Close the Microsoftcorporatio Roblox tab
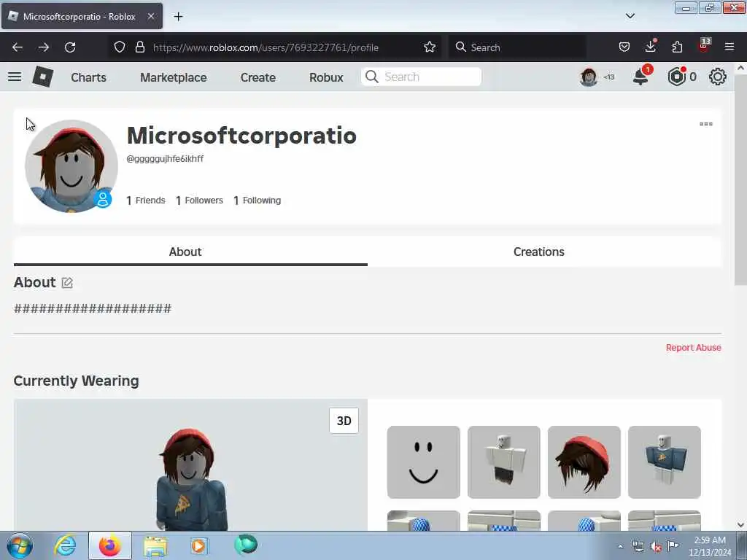The width and height of the screenshot is (747, 560). (x=150, y=16)
